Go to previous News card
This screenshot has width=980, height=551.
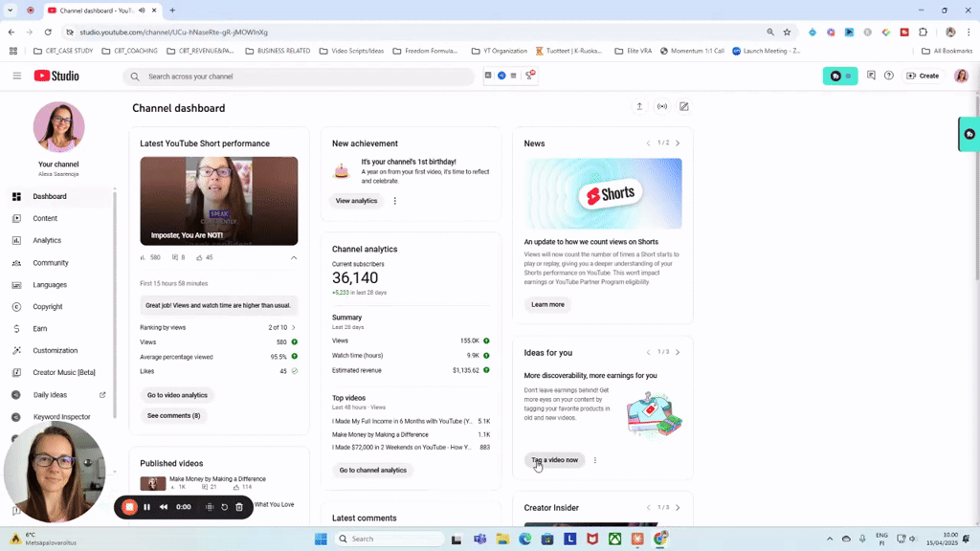(648, 143)
